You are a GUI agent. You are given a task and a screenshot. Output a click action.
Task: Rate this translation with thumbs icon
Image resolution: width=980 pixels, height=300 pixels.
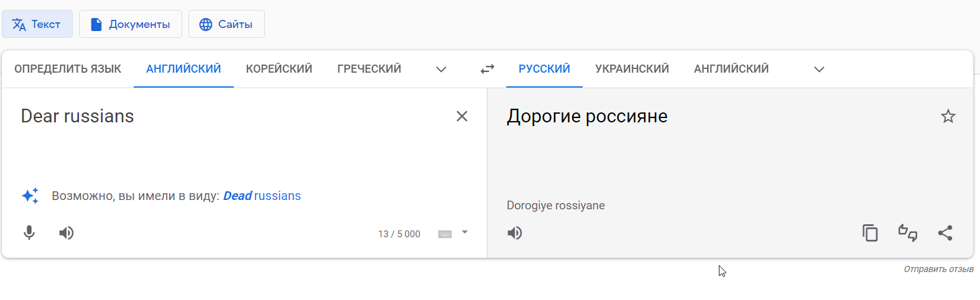pos(907,233)
